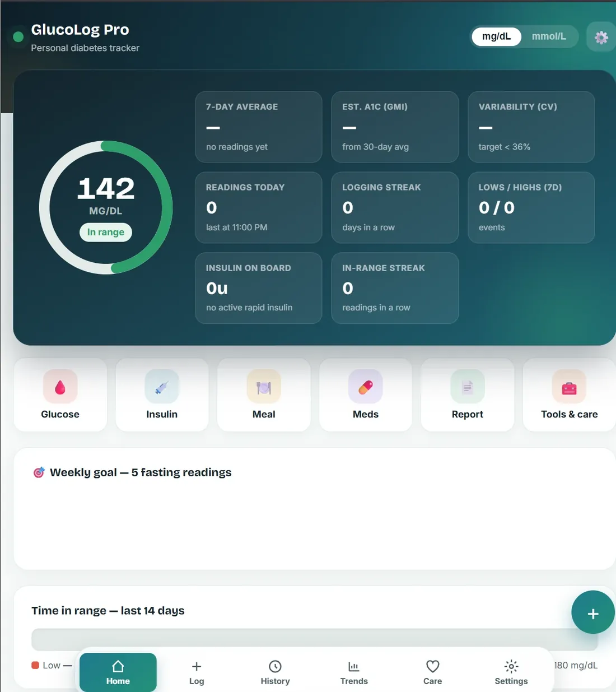Click the heart icon above Care

tap(432, 666)
